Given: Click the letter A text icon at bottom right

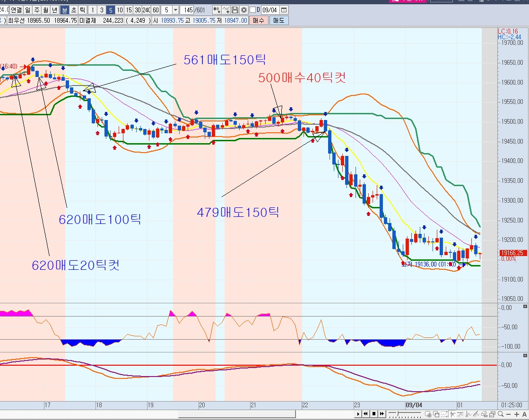Looking at the screenshot, I should click(x=524, y=414).
